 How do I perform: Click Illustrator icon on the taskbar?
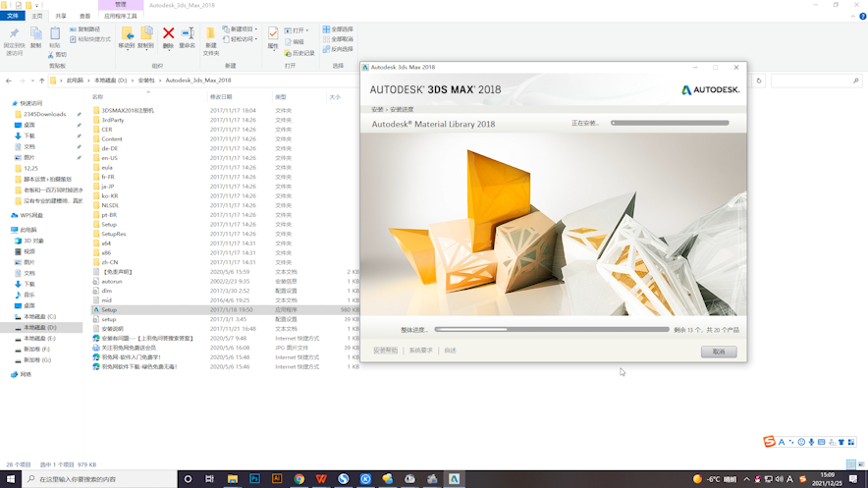click(277, 478)
